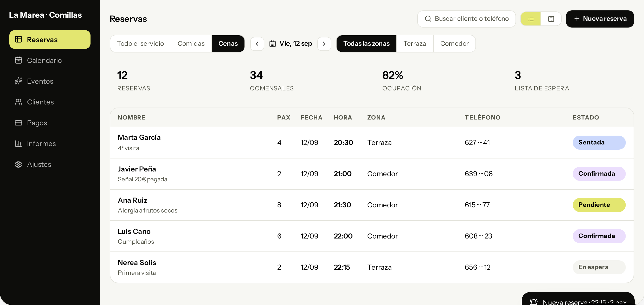Open Clientes page from sidebar
This screenshot has height=305, width=644.
coord(50,102)
